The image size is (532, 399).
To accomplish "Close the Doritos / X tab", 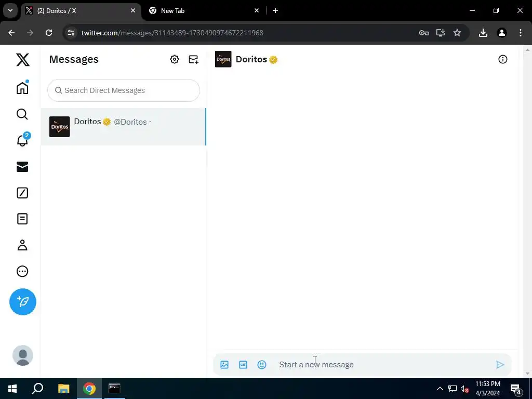I will point(133,10).
